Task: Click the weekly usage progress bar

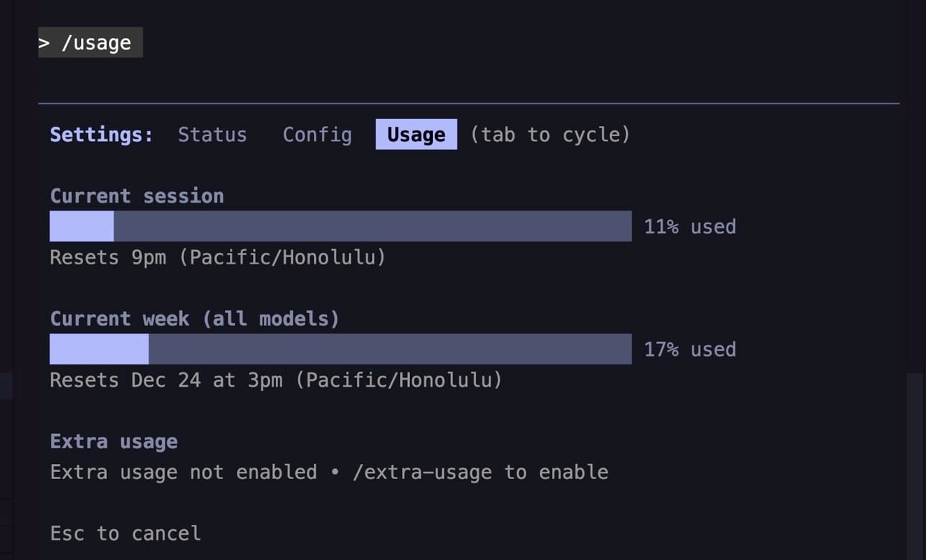Action: 340,349
